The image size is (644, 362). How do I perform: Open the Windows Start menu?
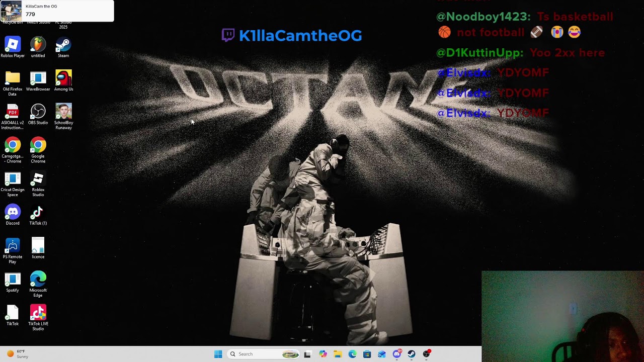pyautogui.click(x=218, y=354)
